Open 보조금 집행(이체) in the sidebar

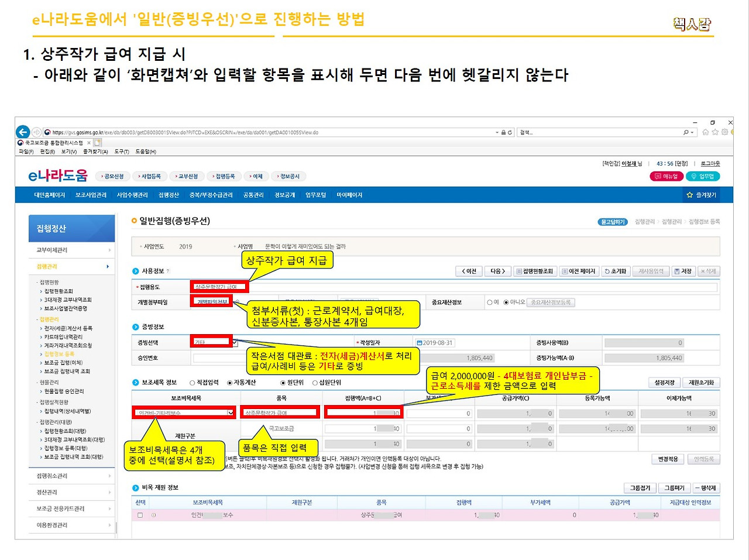pos(64,363)
